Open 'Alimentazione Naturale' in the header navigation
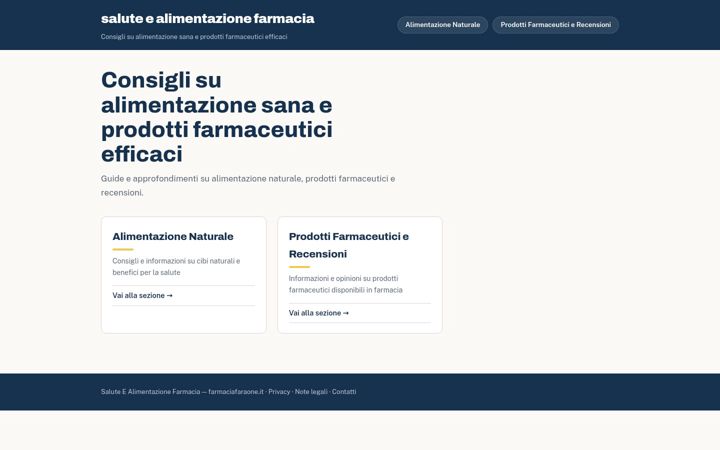Screen dimensions: 720x450 442,25
